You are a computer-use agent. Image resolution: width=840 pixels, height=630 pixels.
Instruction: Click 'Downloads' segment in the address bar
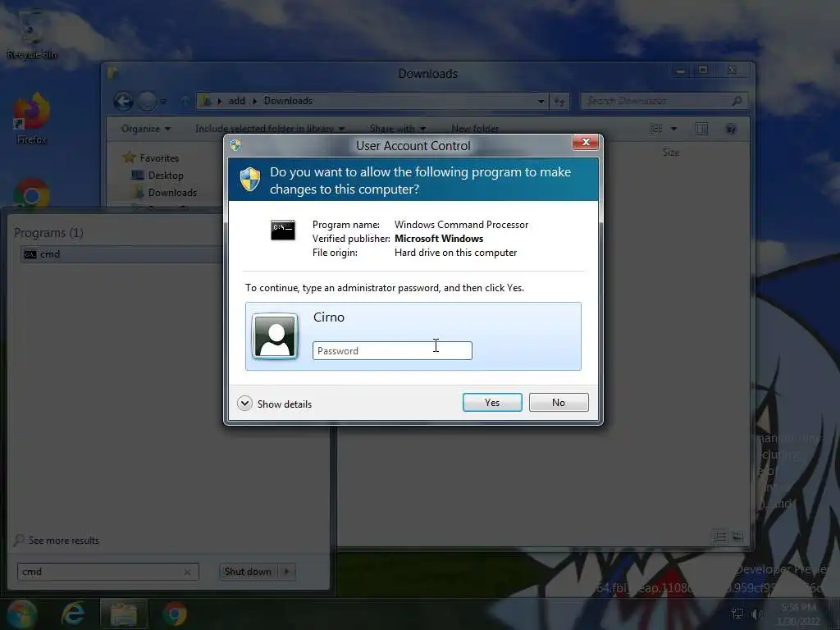[288, 101]
